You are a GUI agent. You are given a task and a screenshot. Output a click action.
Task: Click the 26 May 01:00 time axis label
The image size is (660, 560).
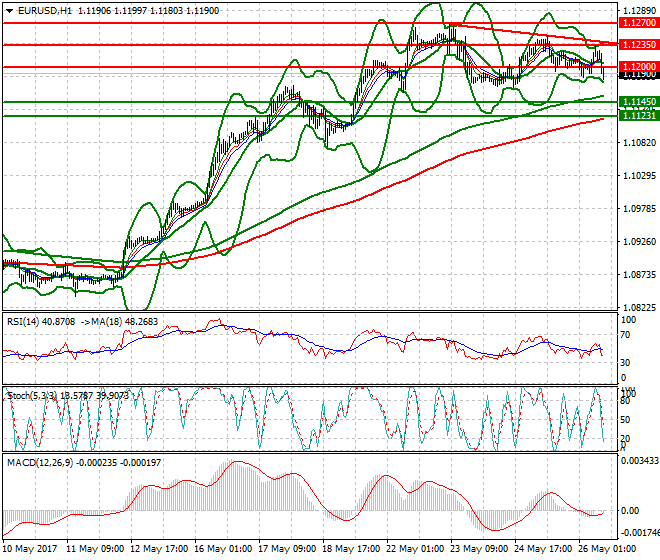(x=607, y=549)
